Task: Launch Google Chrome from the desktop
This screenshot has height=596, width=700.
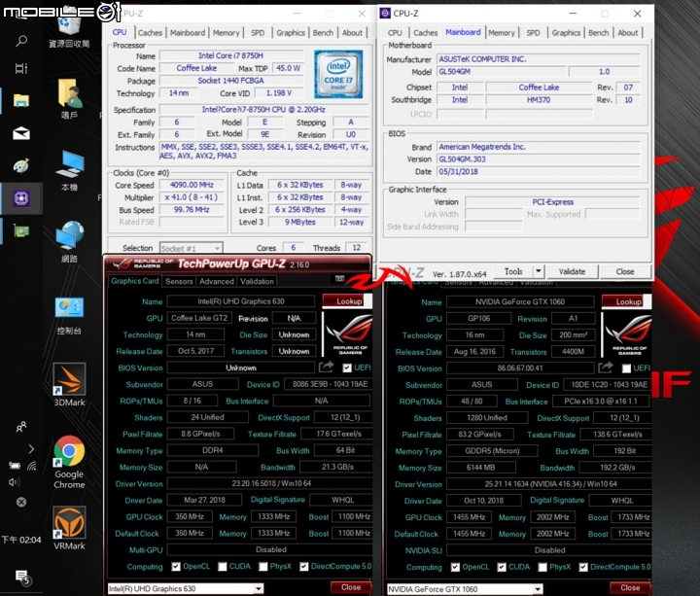Action: pyautogui.click(x=69, y=462)
